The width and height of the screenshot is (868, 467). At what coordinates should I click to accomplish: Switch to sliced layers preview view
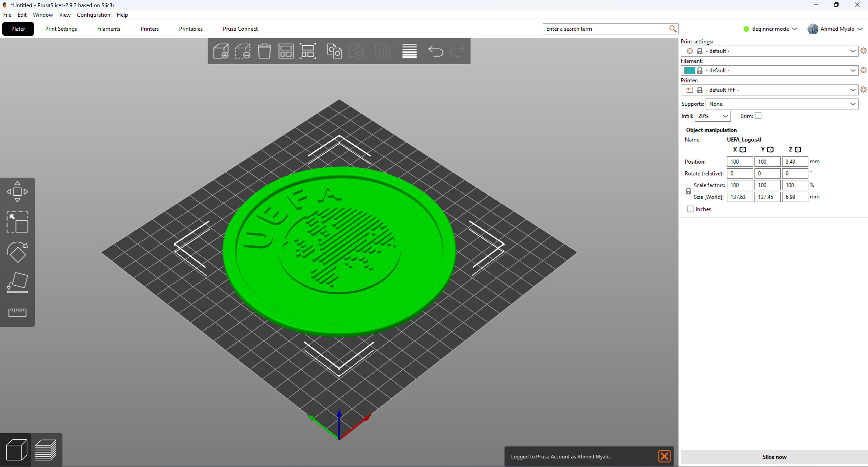pos(46,450)
